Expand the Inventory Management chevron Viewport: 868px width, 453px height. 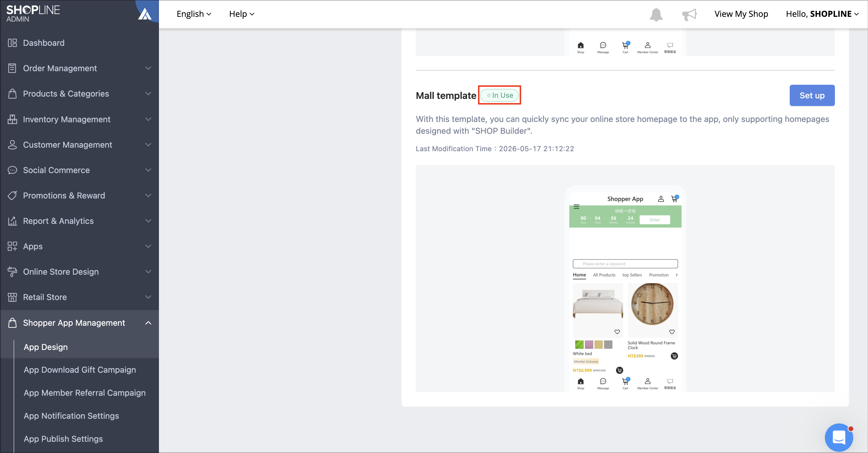point(148,119)
